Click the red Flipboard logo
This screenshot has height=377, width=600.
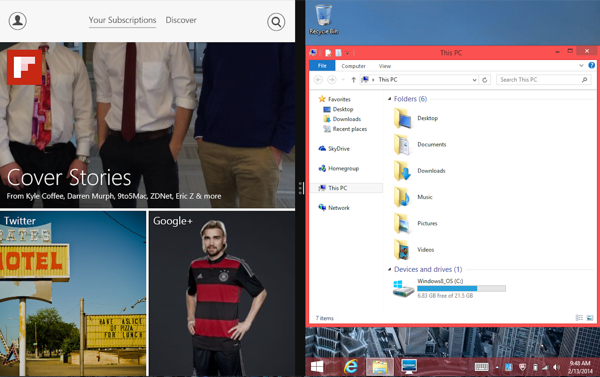pyautogui.click(x=24, y=67)
